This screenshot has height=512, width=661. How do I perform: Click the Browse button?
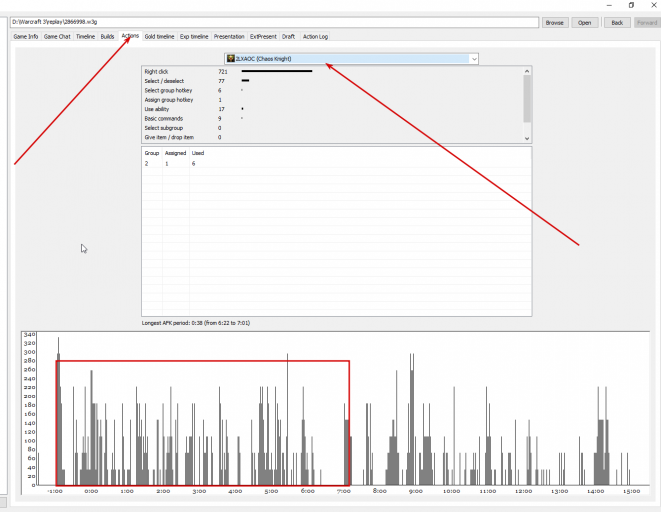(x=554, y=23)
